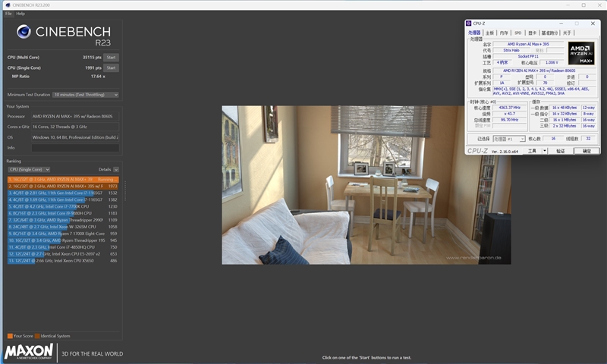The height and width of the screenshot is (364, 607).
Task: Switch to the 内存 tab in CPU-Z
Action: [504, 33]
